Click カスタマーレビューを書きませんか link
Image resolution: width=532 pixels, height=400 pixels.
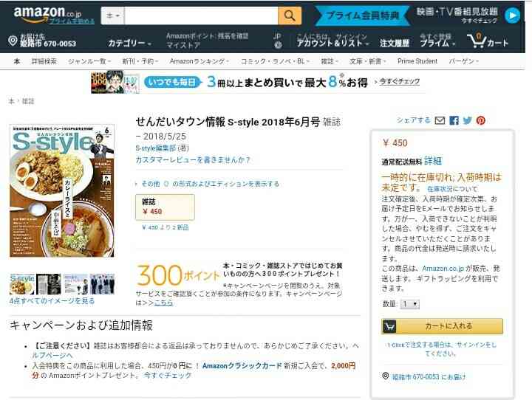pyautogui.click(x=193, y=160)
